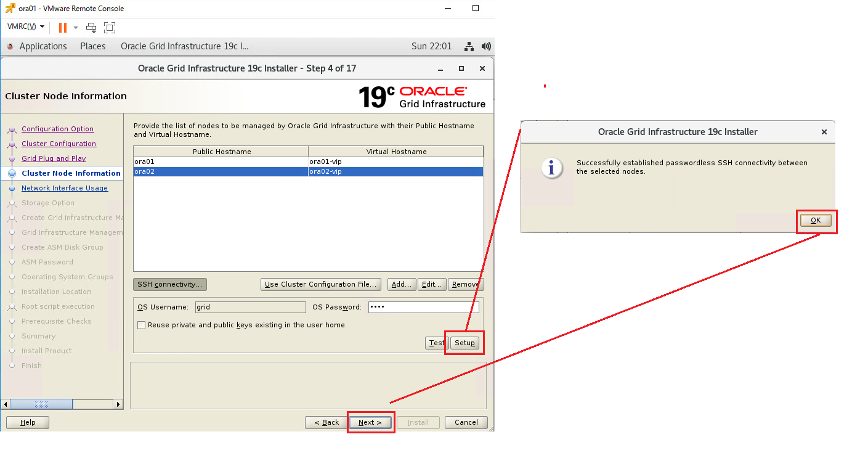Click the Setup SSH button
The height and width of the screenshot is (458, 868).
[465, 343]
